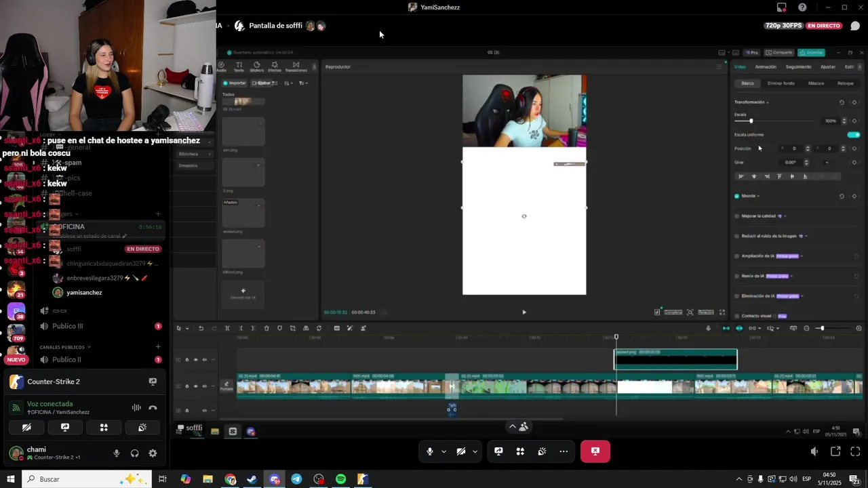Expand the sort dropdown in media panel
Image resolution: width=868 pixels, height=488 pixels.
pos(289,83)
